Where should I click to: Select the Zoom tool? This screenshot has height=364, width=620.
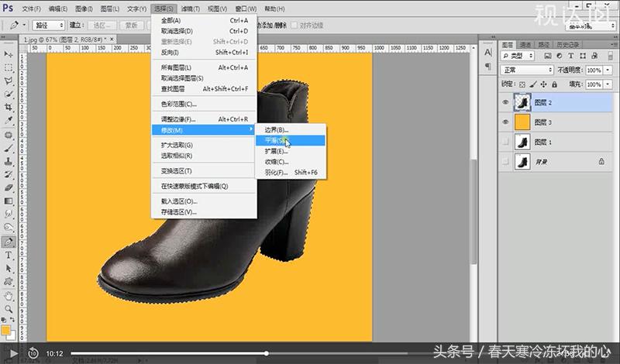click(x=9, y=309)
